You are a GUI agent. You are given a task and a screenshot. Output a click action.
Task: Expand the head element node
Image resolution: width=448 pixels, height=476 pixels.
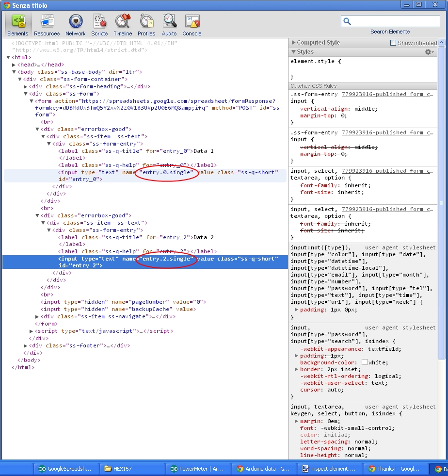point(14,65)
